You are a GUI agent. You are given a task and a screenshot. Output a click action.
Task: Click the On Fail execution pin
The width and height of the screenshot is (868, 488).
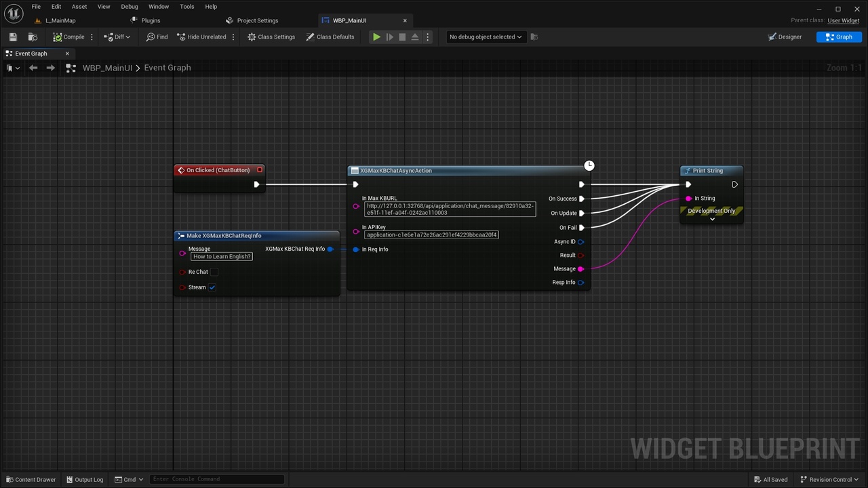(581, 228)
